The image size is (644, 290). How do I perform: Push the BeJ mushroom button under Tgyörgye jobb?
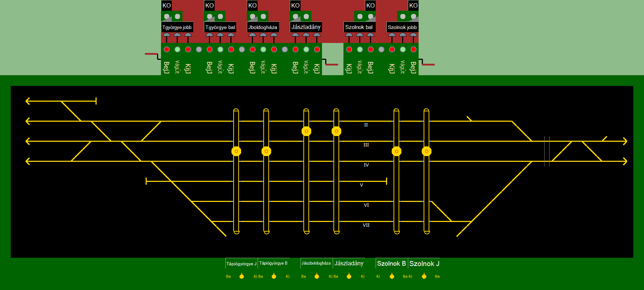coord(166,35)
